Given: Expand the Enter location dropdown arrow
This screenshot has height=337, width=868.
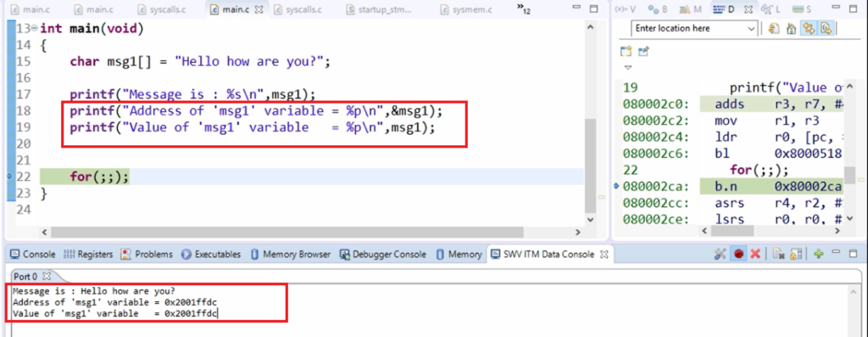Looking at the screenshot, I should (751, 28).
